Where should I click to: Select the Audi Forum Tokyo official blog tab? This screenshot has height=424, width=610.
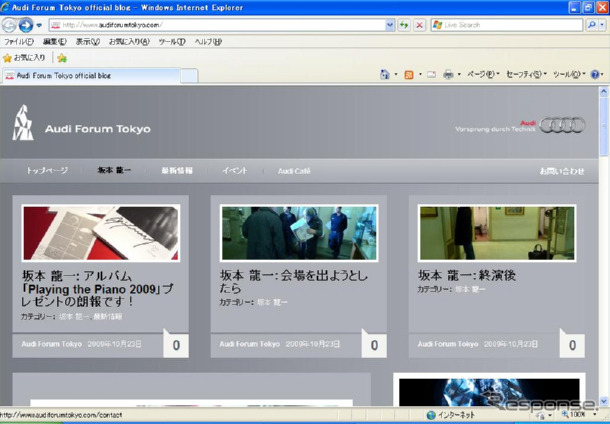(x=91, y=75)
